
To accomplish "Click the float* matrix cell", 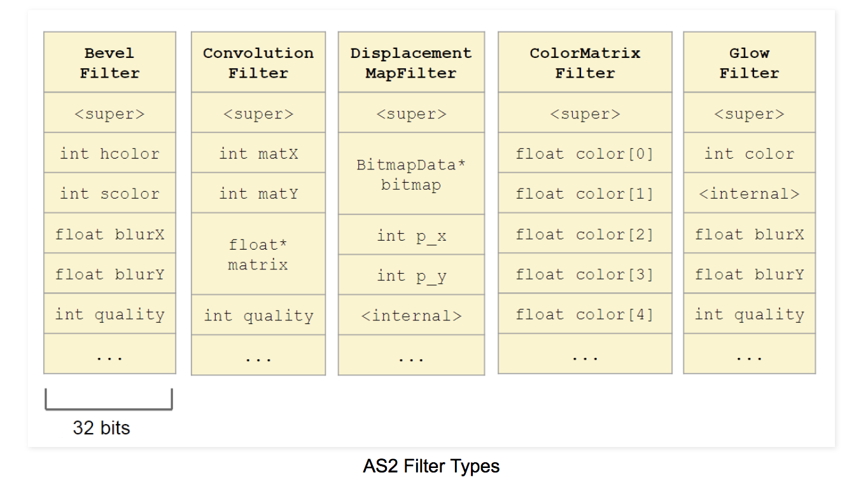I will (258, 254).
